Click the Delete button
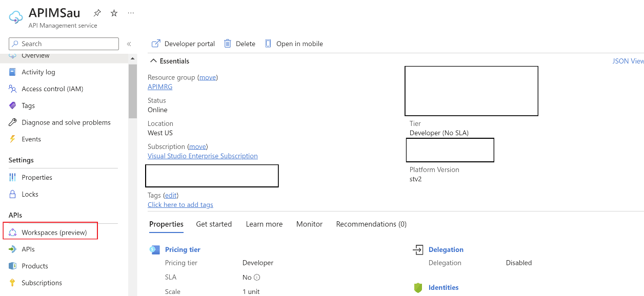This screenshot has width=644, height=296. 239,44
